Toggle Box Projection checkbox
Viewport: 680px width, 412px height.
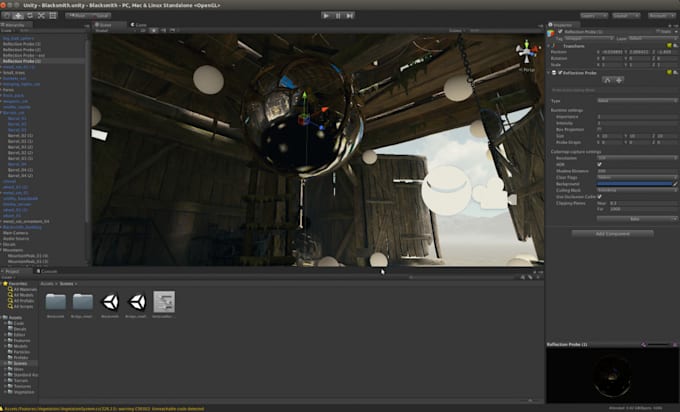[x=600, y=129]
